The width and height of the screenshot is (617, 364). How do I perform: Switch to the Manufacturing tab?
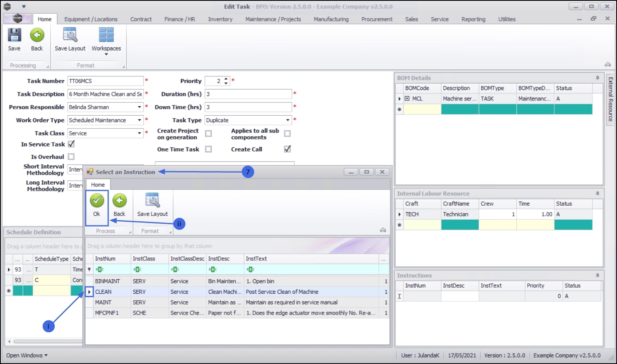pos(331,19)
